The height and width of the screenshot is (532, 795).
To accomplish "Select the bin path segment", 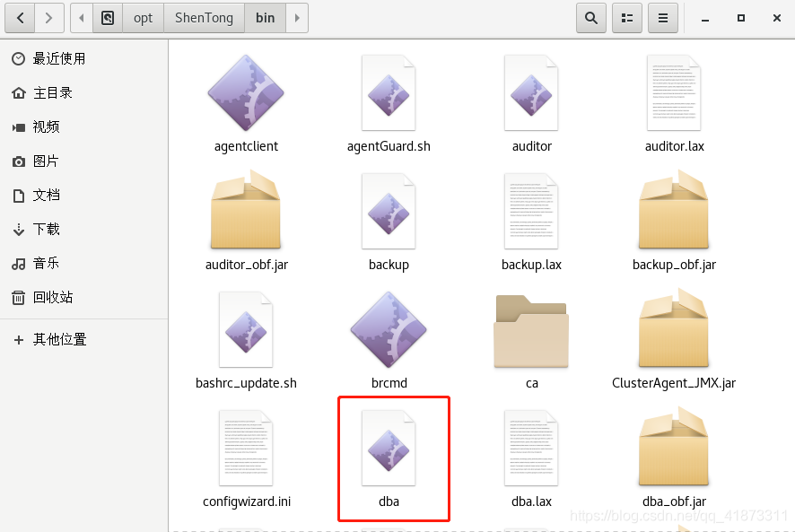I will (266, 18).
